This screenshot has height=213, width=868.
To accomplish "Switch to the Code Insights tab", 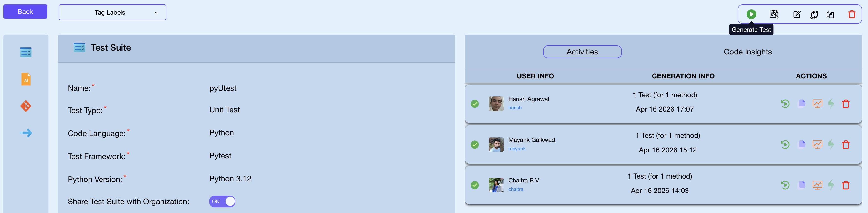I will tap(748, 52).
